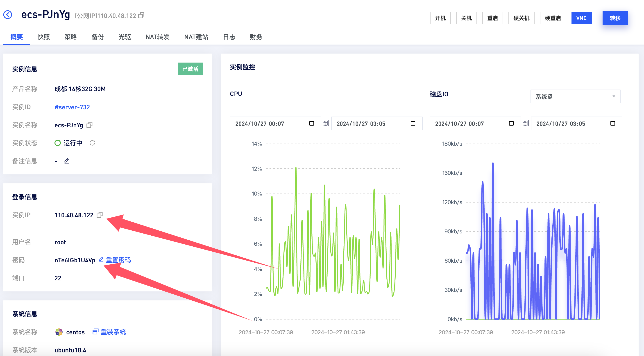Open calendar for disk IO end date

pos(612,123)
